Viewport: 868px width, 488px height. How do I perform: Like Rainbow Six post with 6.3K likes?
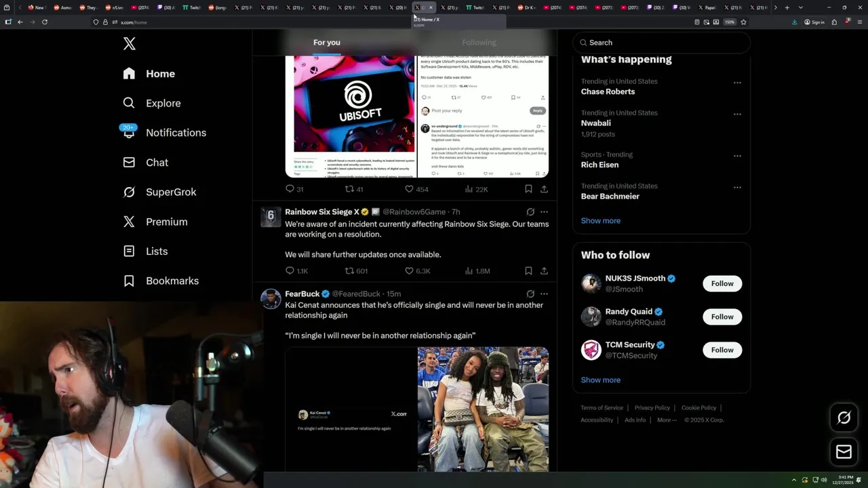417,270
